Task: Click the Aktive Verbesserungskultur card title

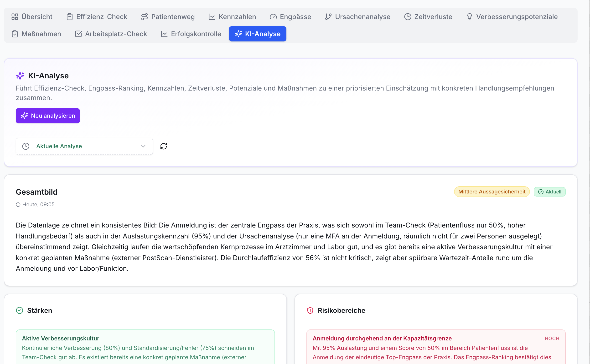Action: 61,339
